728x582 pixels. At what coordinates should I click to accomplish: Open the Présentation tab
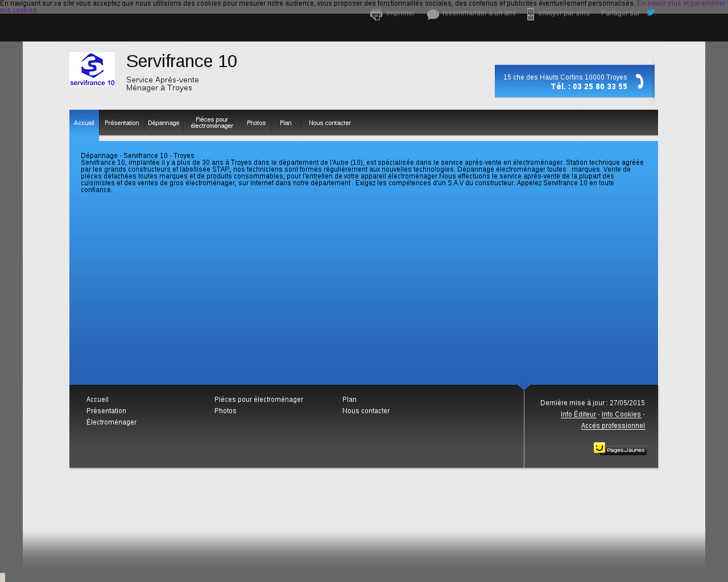[x=122, y=123]
